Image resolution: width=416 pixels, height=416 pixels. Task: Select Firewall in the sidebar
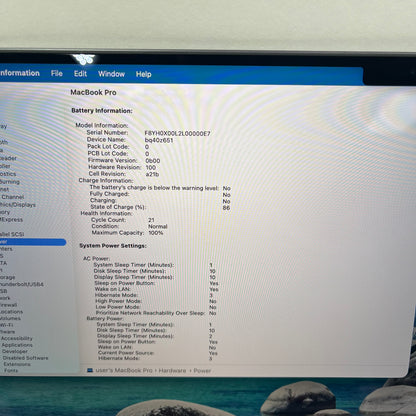(x=8, y=305)
